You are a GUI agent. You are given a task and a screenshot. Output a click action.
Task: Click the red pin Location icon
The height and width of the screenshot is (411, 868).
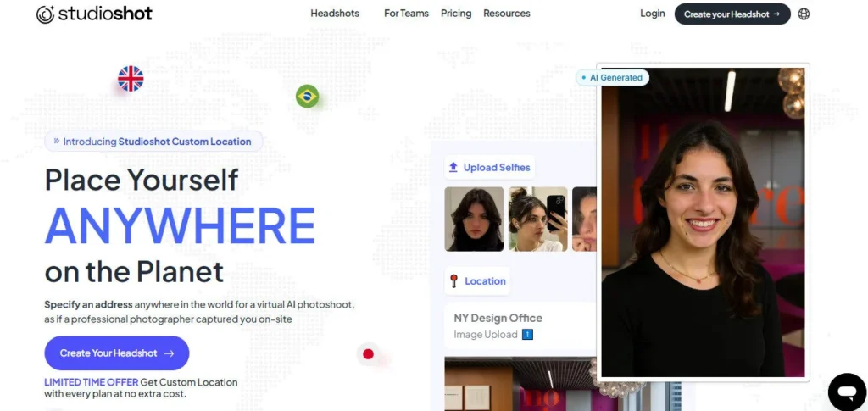[454, 281]
